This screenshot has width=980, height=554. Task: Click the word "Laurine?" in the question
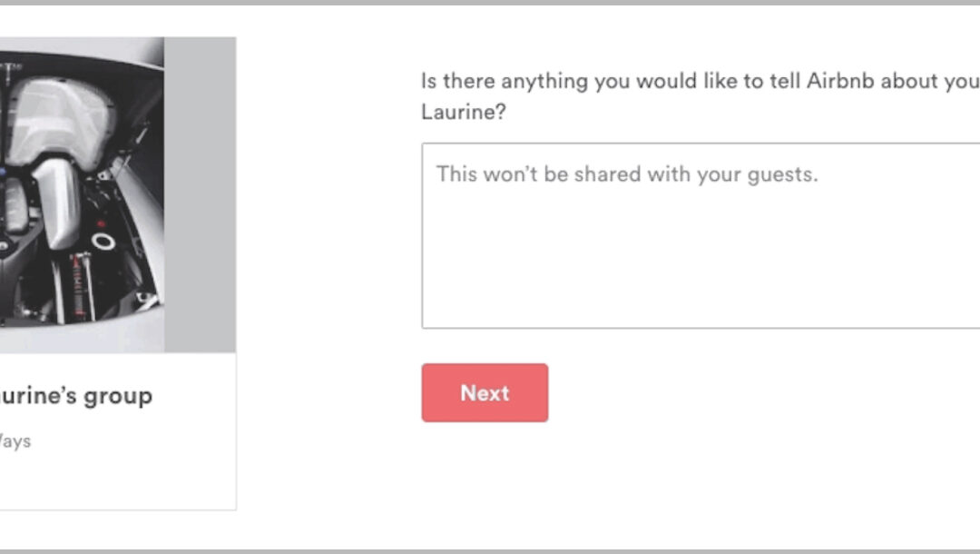(463, 112)
